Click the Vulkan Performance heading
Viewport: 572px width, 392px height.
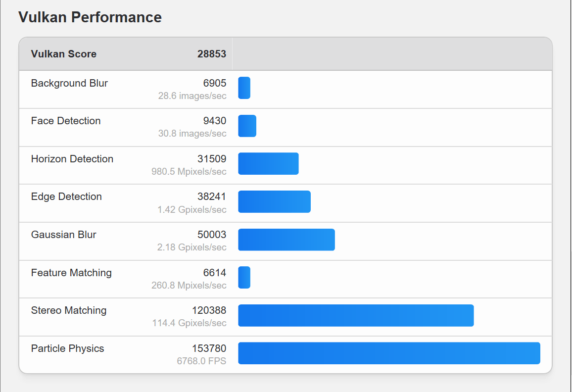pos(90,17)
